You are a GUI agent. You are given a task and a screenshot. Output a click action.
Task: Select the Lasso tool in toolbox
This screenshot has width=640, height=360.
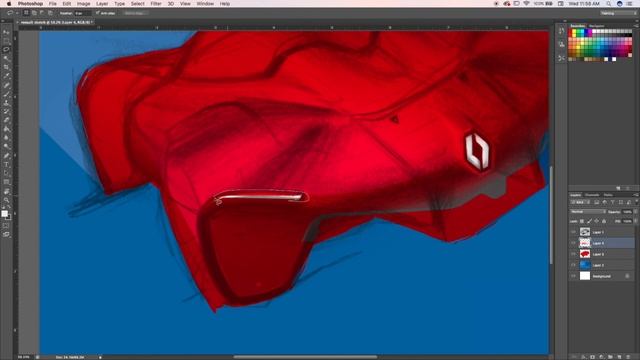pos(6,49)
